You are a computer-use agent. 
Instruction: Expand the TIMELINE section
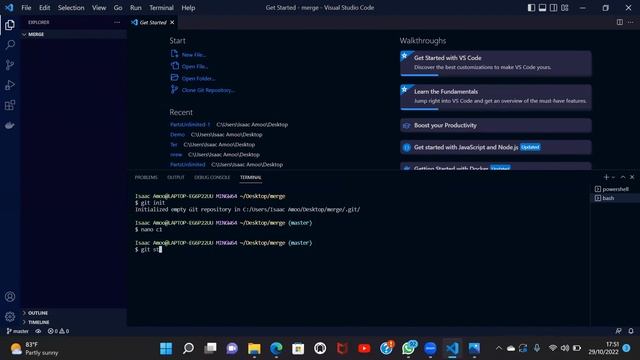point(74,322)
